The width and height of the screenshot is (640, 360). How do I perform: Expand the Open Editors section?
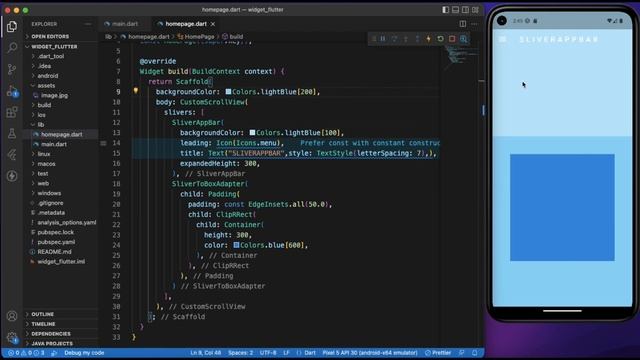[50, 36]
